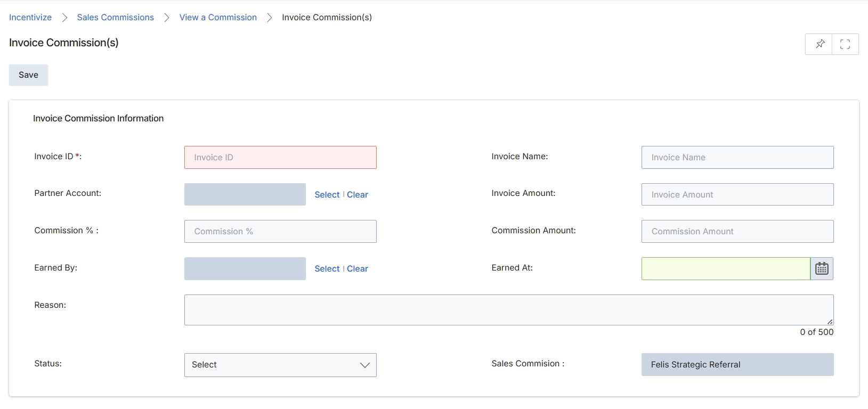Open the Status dropdown

click(280, 365)
